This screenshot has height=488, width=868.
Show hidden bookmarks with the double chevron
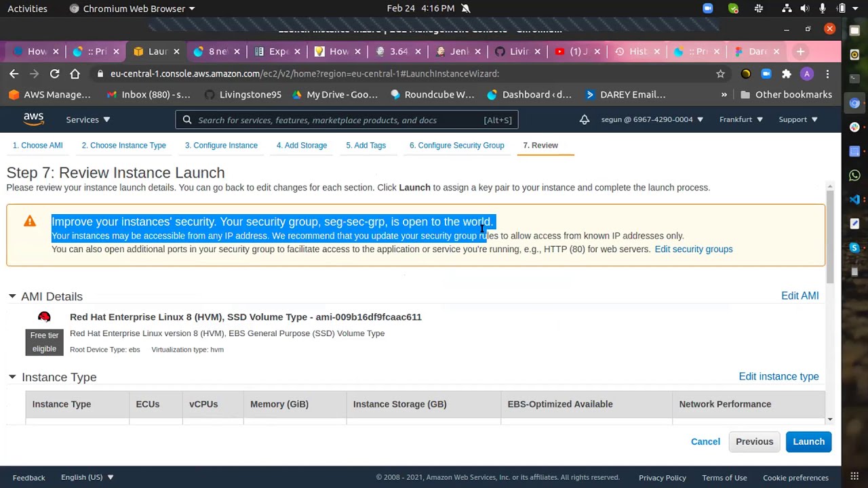(x=724, y=95)
